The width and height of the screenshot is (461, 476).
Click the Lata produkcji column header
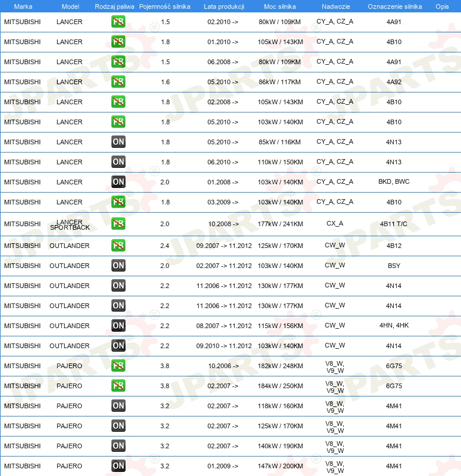point(223,6)
